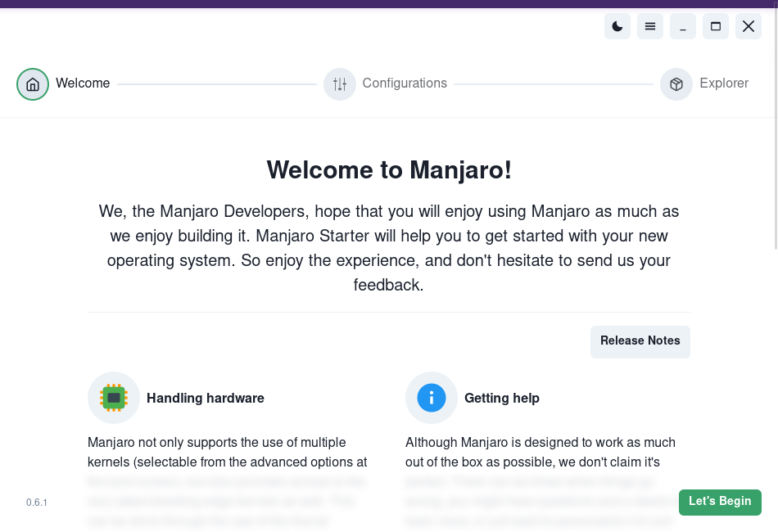Select the Handling hardware heading
Viewport: 778px width, 532px height.
coord(206,398)
